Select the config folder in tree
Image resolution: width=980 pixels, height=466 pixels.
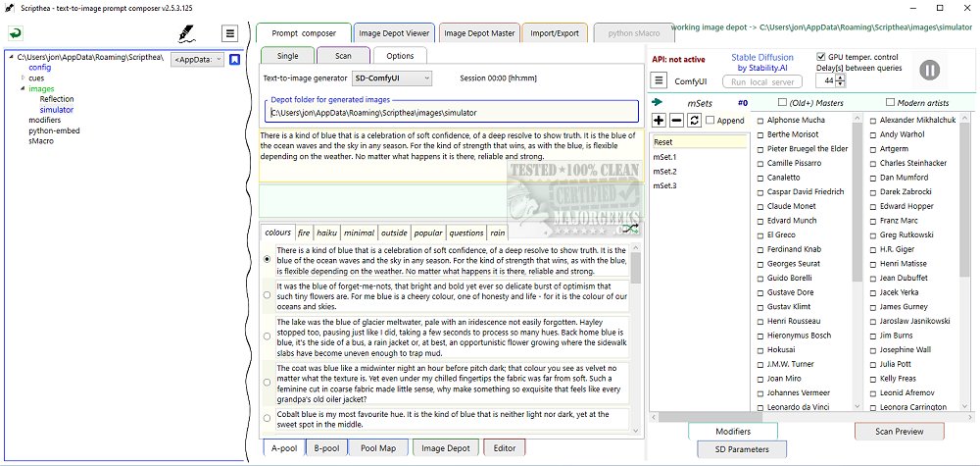(x=40, y=67)
